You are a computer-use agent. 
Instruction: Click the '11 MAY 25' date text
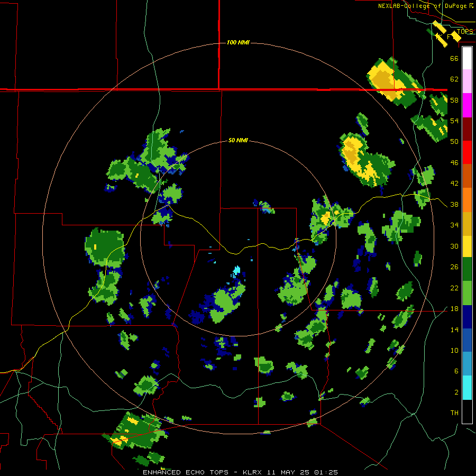tap(288, 472)
